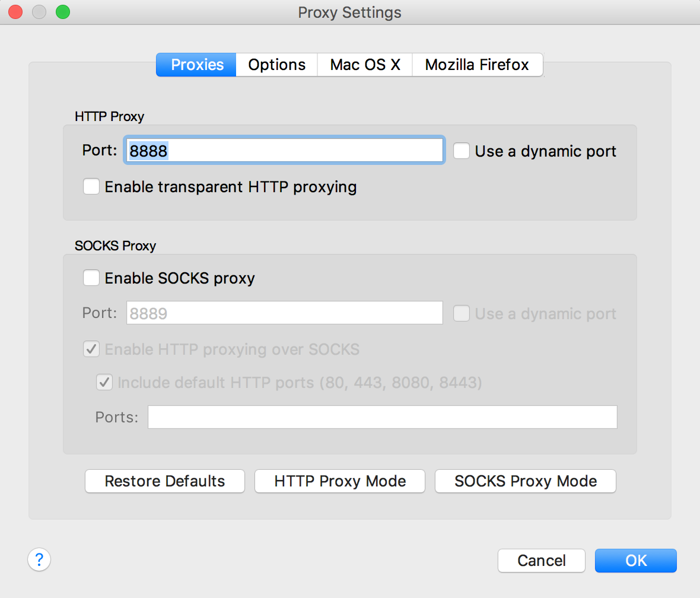Check Enable SOCKS proxy
This screenshot has height=598, width=700.
click(x=91, y=278)
